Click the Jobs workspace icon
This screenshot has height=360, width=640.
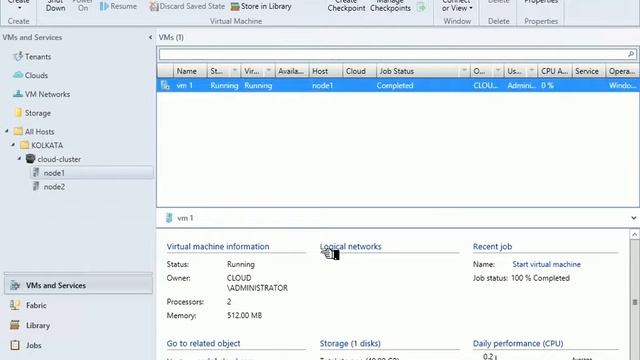click(15, 345)
